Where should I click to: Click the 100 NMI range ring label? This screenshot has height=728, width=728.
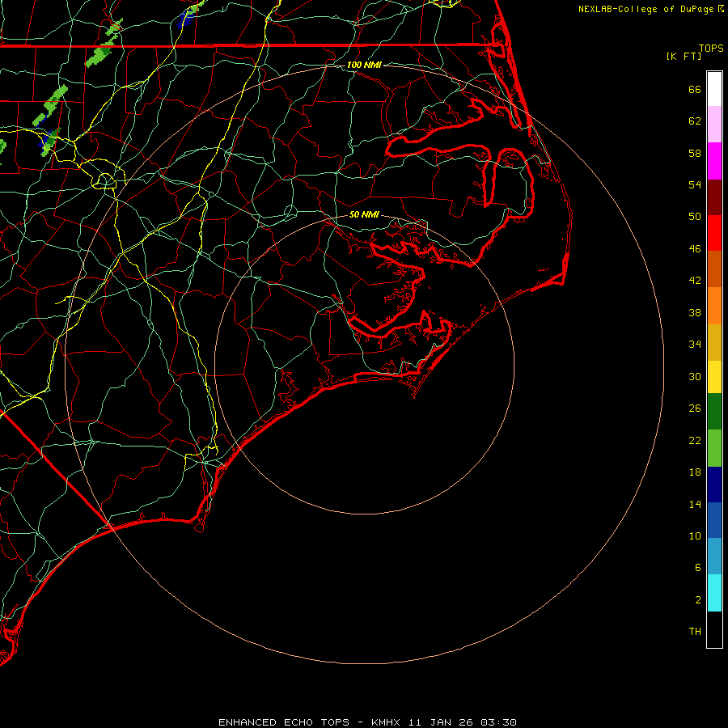pos(364,64)
